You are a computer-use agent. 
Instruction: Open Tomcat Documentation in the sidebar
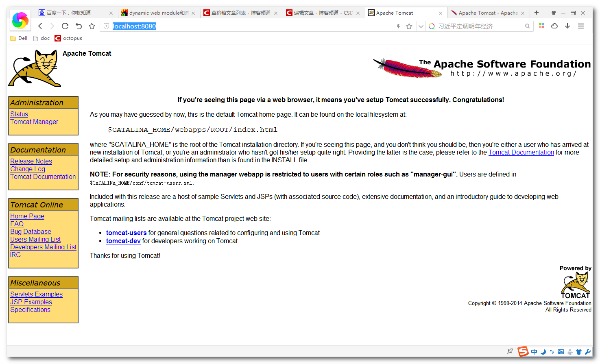[43, 177]
